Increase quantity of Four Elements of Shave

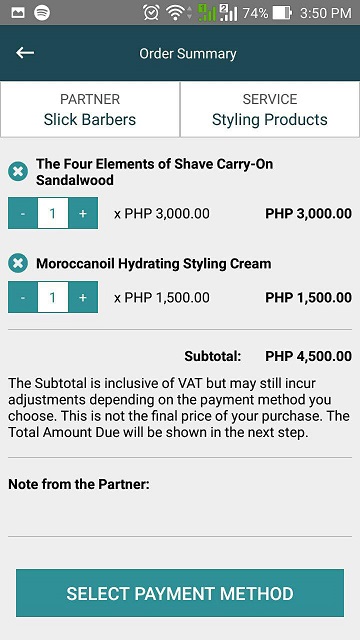[x=83, y=213]
